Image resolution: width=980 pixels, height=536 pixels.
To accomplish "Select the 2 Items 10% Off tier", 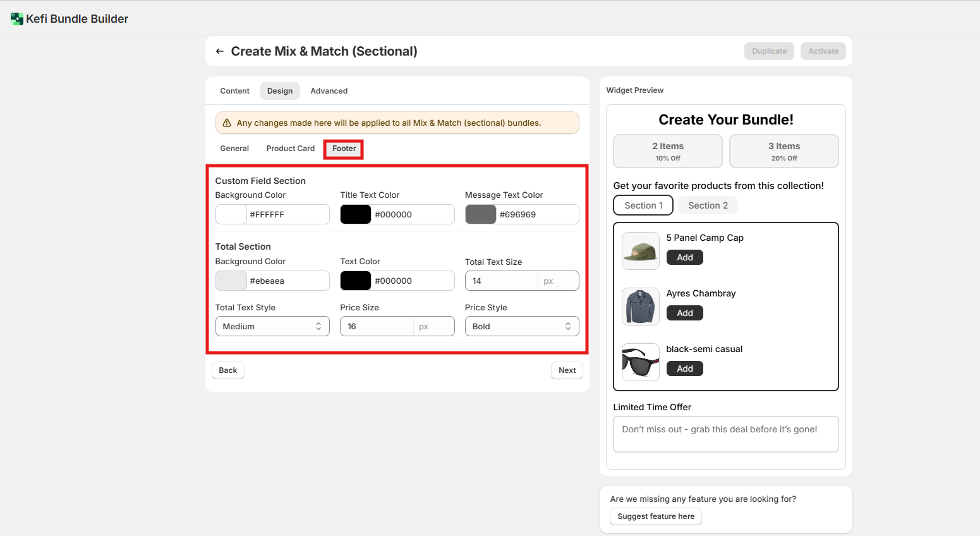I will 667,151.
